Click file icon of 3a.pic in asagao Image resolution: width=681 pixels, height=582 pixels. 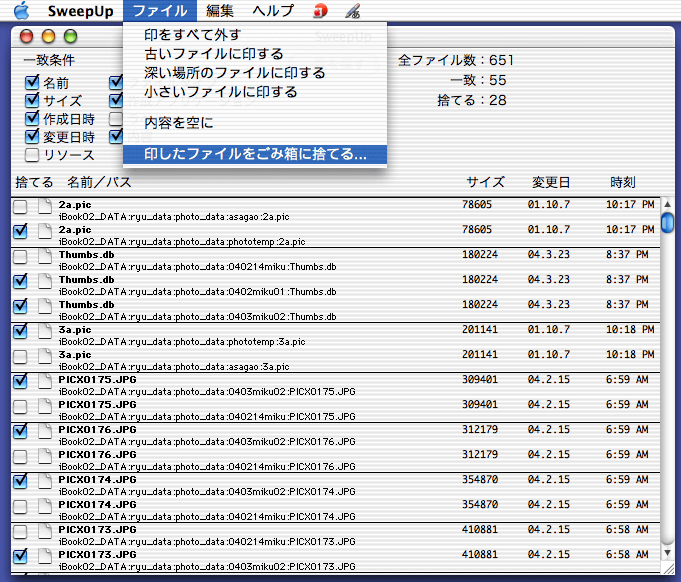[x=45, y=357]
